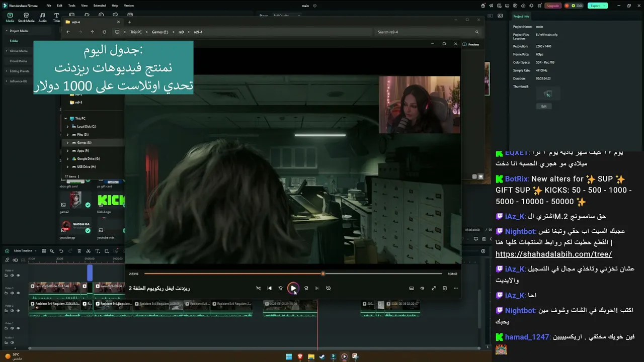The image size is (644, 362).
Task: Toggle subtitles button in media player
Action: (411, 288)
